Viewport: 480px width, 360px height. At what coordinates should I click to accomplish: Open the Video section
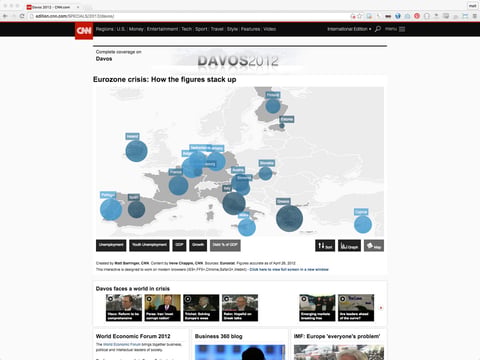pyautogui.click(x=269, y=29)
